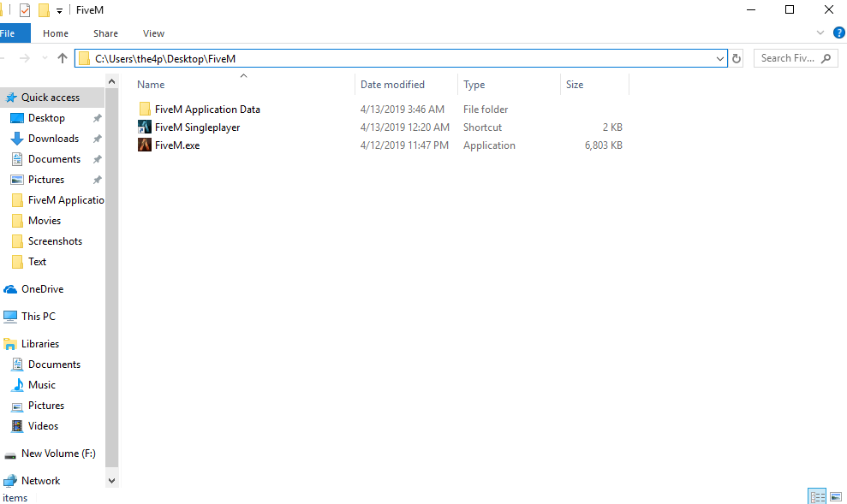Go up one folder level
This screenshot has height=504, width=847.
[63, 58]
